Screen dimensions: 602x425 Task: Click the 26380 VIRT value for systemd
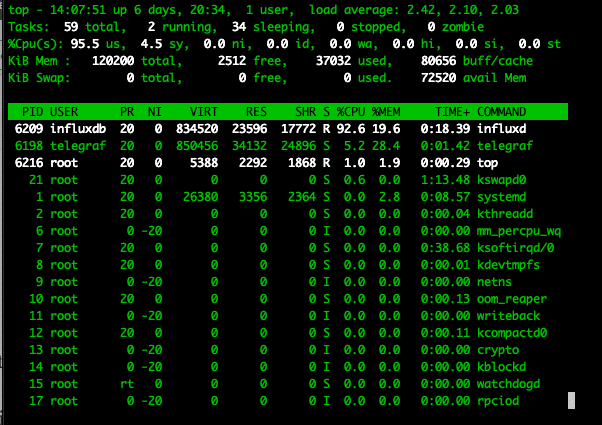click(x=200, y=197)
